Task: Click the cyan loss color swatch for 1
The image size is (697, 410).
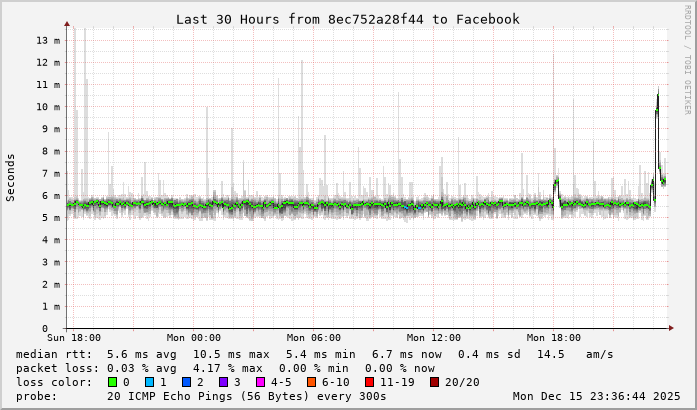Action: tap(149, 382)
